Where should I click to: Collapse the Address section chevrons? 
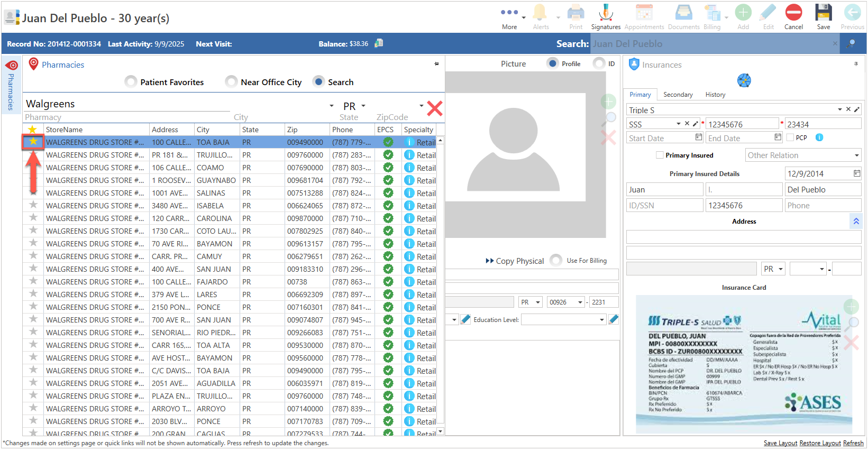[x=856, y=221]
